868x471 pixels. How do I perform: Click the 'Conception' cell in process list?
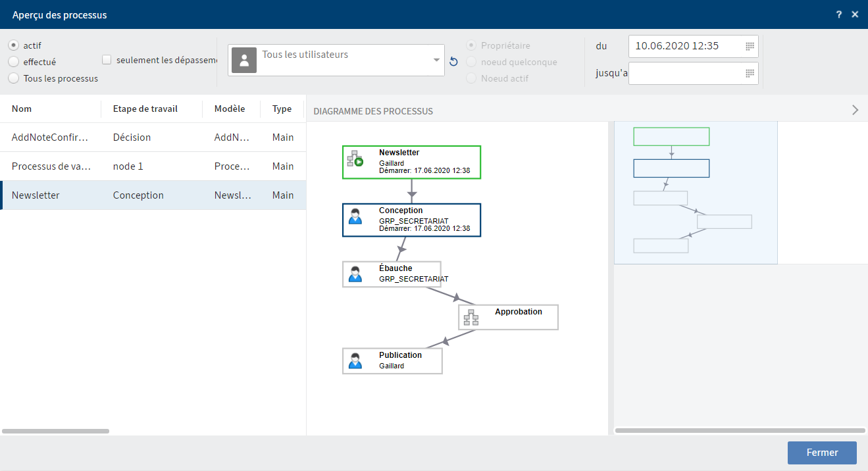[x=138, y=195]
